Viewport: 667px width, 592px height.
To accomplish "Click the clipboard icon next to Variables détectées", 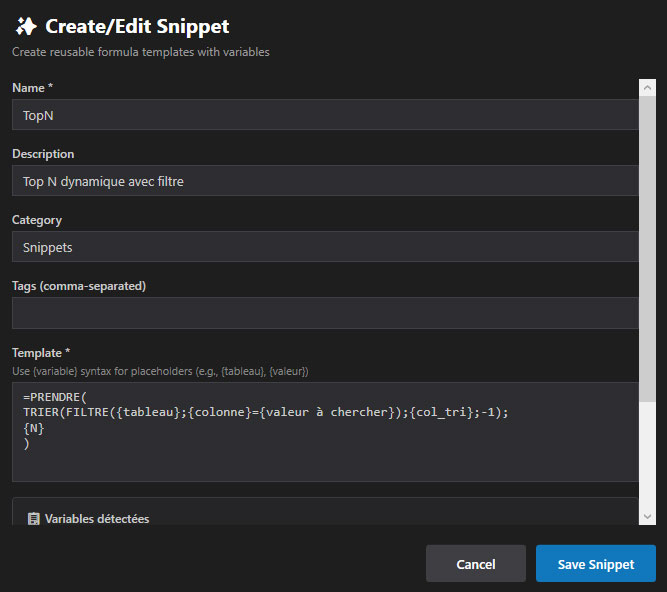I will [x=34, y=519].
